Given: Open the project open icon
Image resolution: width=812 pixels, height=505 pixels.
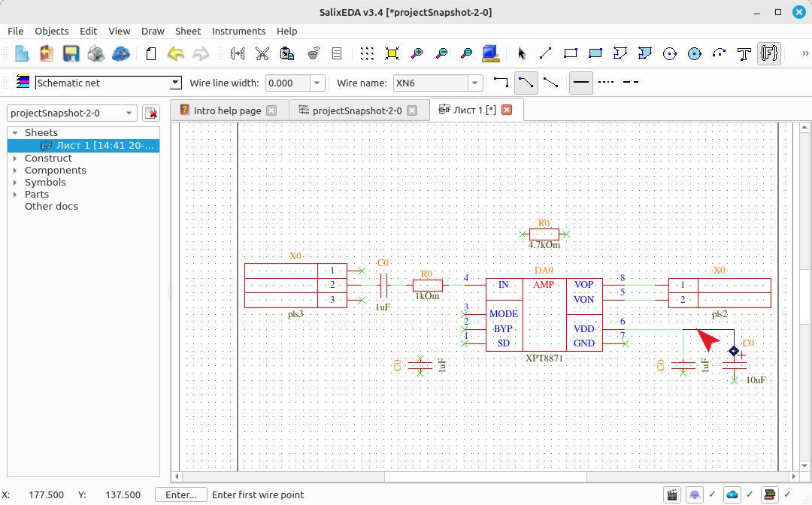Looking at the screenshot, I should click(x=47, y=53).
